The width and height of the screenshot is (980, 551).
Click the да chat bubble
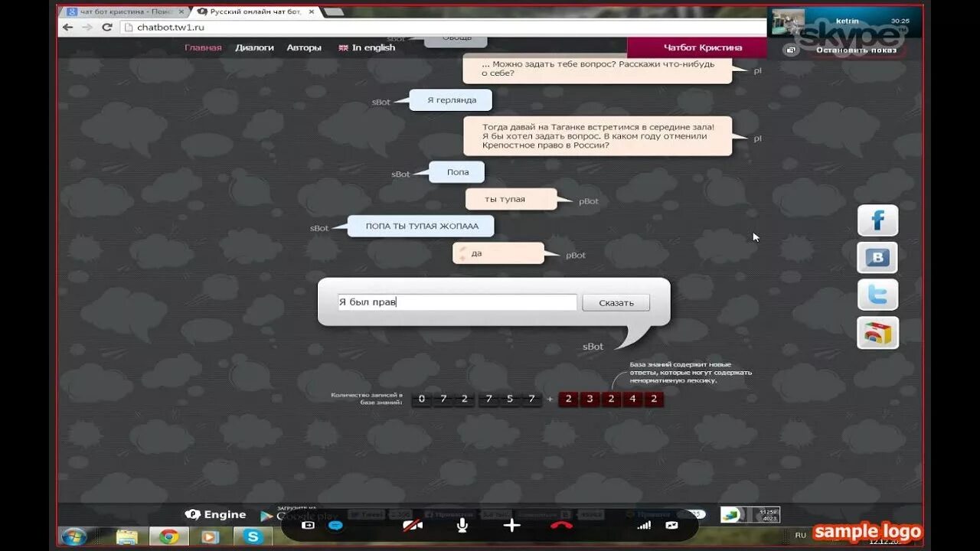click(x=498, y=253)
